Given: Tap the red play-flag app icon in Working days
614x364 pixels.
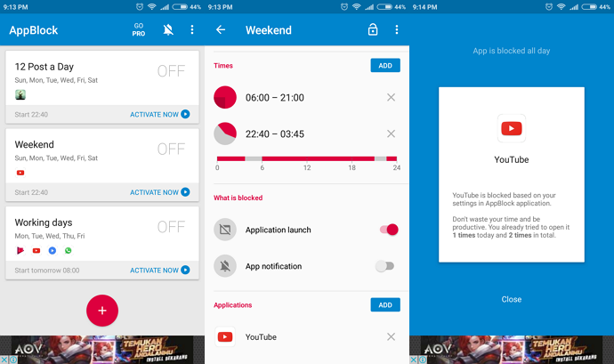Looking at the screenshot, I should (x=20, y=250).
